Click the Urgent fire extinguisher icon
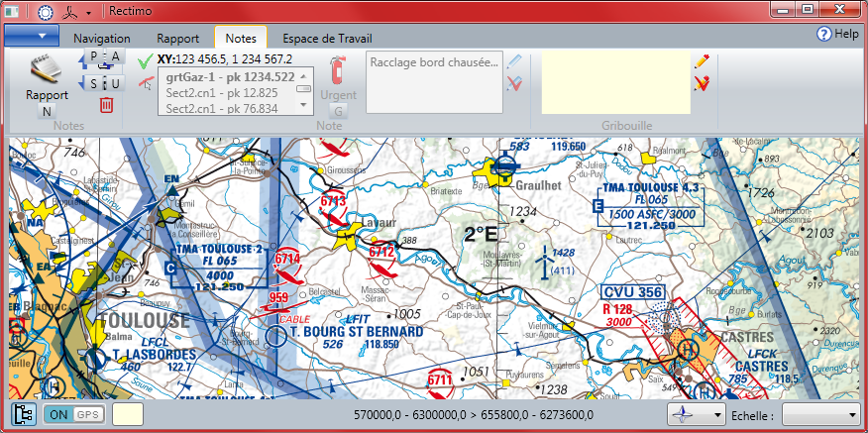The image size is (868, 433). (337, 70)
